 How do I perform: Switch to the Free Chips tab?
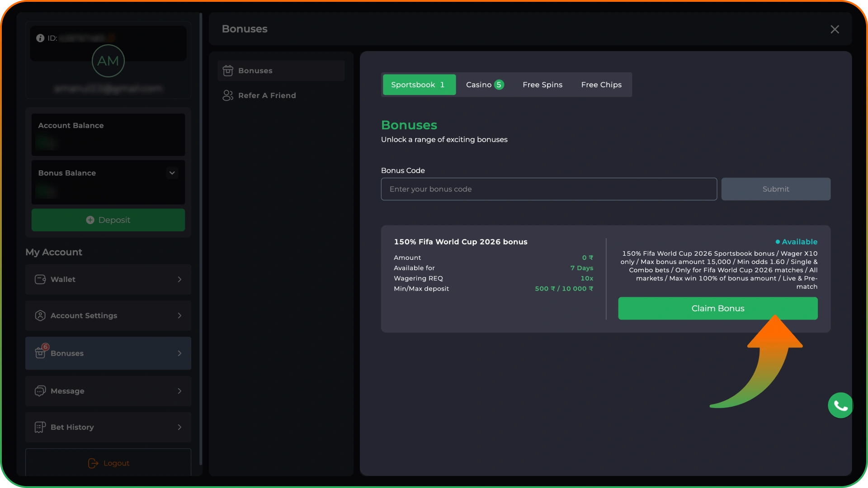click(x=601, y=85)
